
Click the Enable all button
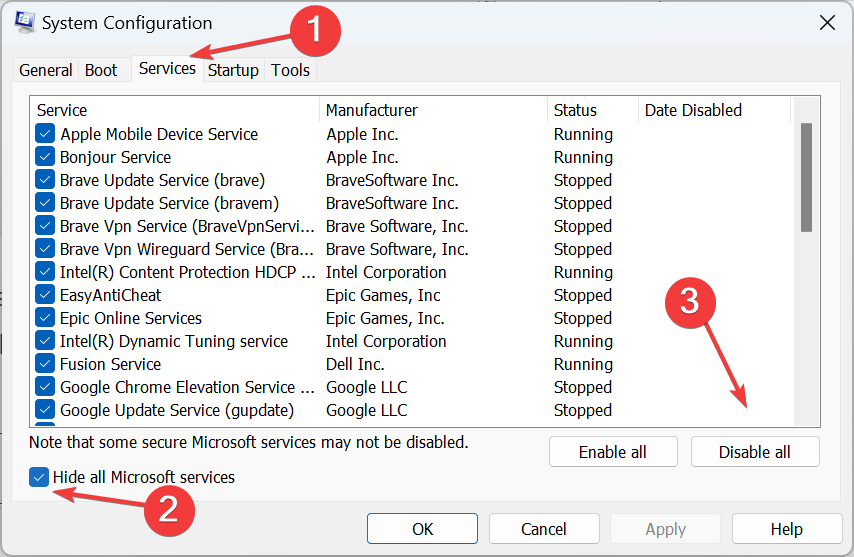click(x=613, y=452)
